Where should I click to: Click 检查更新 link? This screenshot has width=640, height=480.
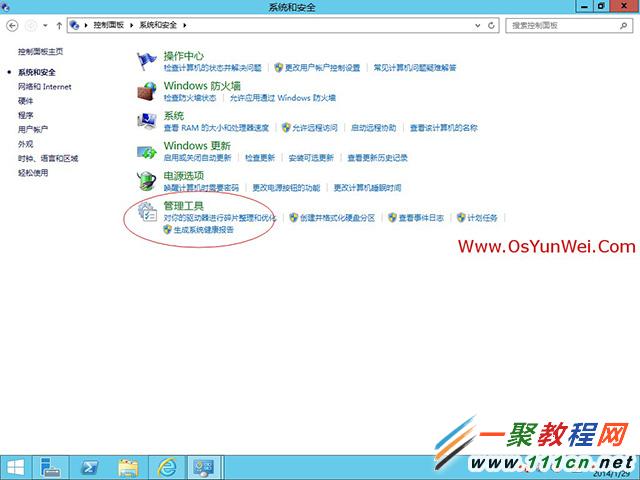click(260, 158)
